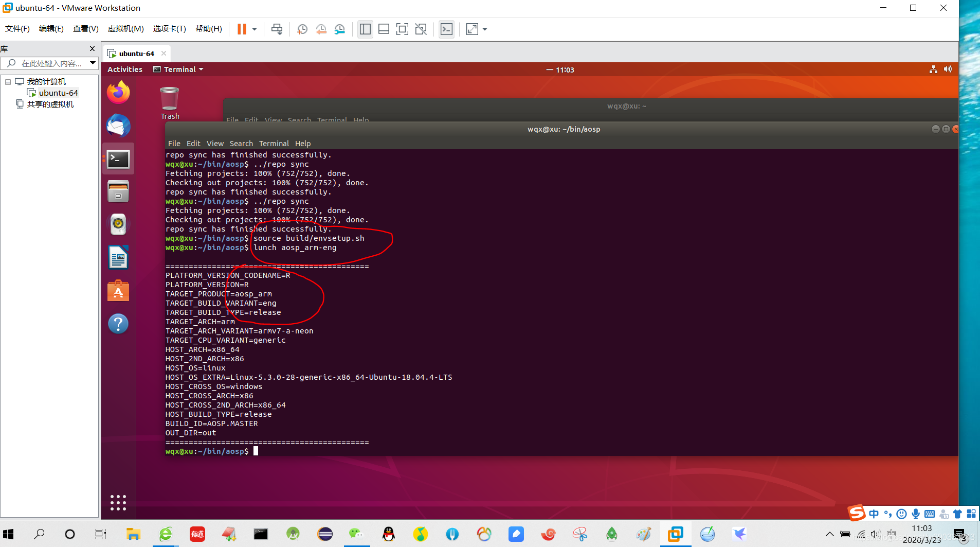Open the stretch guest dropdown arrow
The height and width of the screenshot is (547, 980).
pyautogui.click(x=484, y=29)
